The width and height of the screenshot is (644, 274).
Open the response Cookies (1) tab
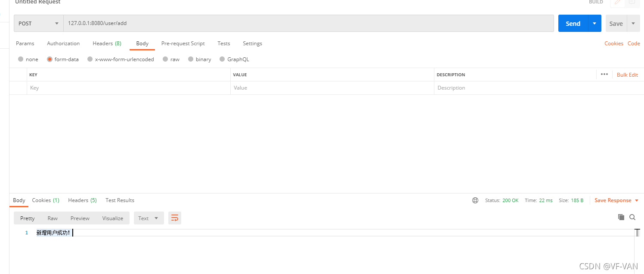46,200
